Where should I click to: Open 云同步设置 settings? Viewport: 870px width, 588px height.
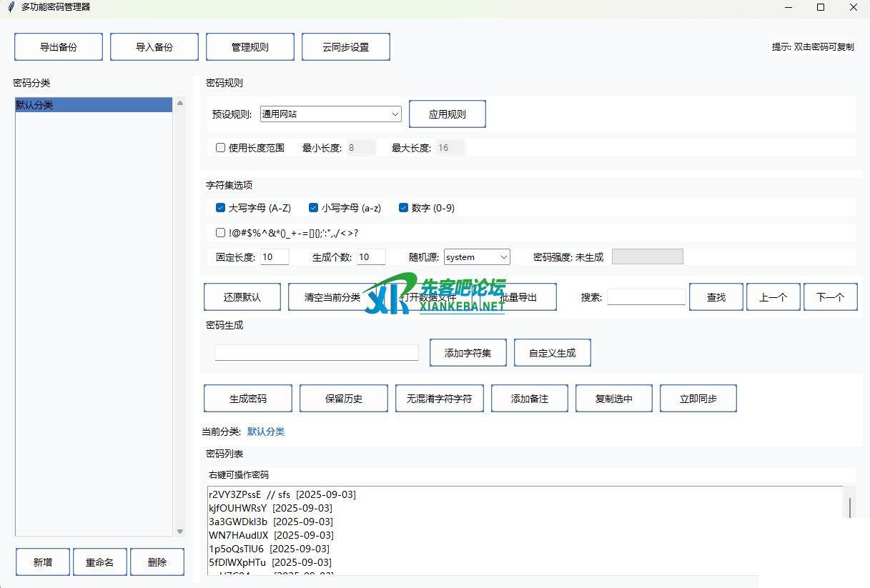[345, 47]
